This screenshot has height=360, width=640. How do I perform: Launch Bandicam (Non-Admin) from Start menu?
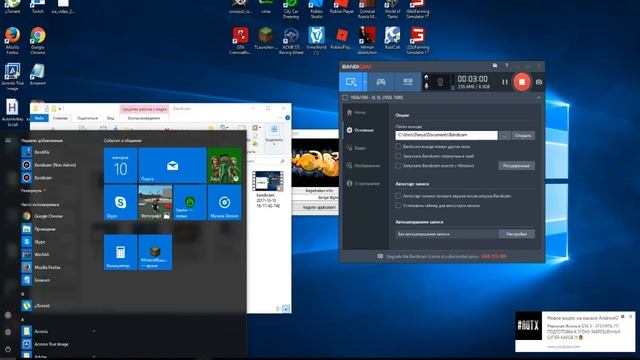(49, 165)
